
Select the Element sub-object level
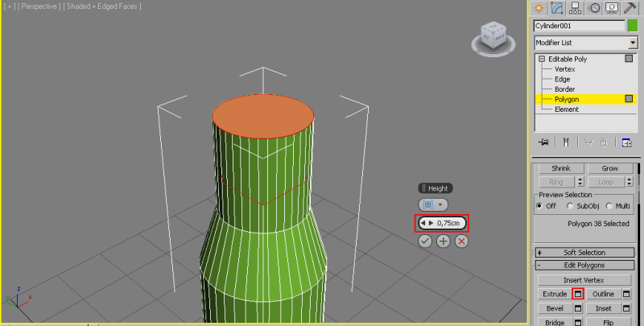tap(567, 109)
